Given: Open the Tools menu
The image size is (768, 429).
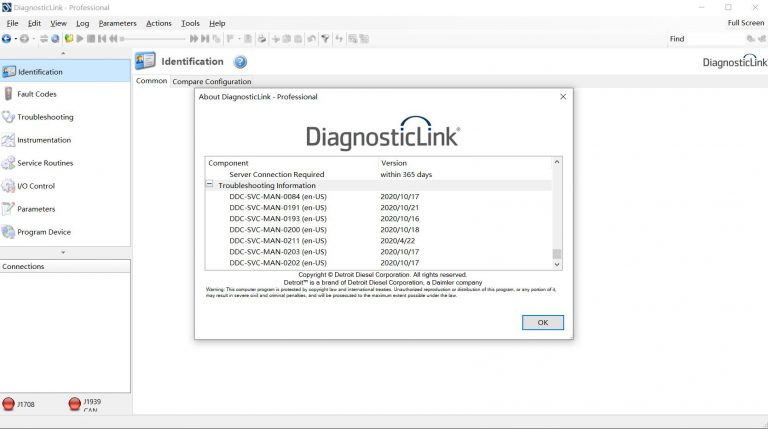Looking at the screenshot, I should pyautogui.click(x=190, y=23).
